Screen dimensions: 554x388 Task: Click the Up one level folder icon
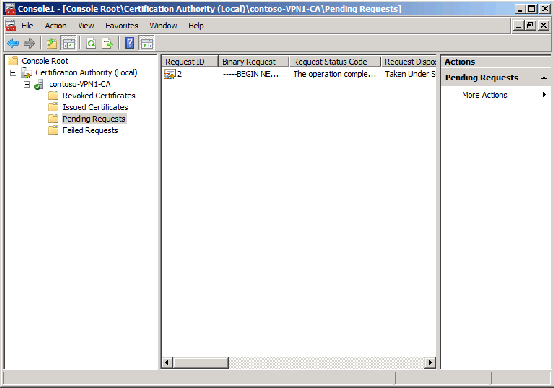(x=52, y=43)
